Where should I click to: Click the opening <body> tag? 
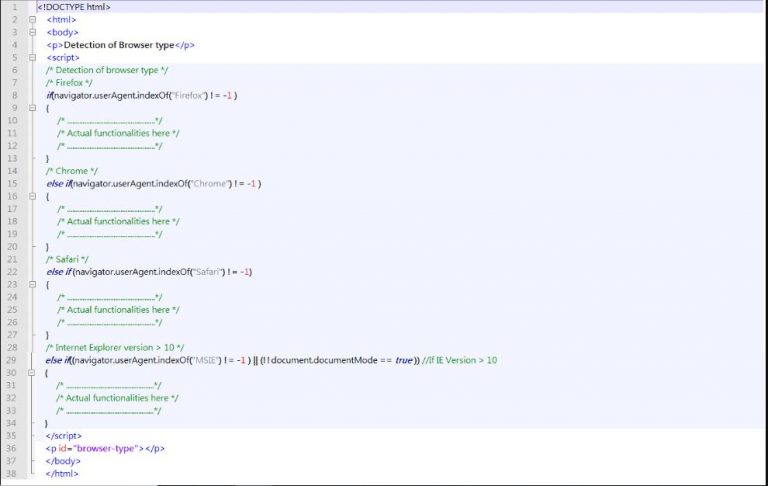[x=62, y=32]
